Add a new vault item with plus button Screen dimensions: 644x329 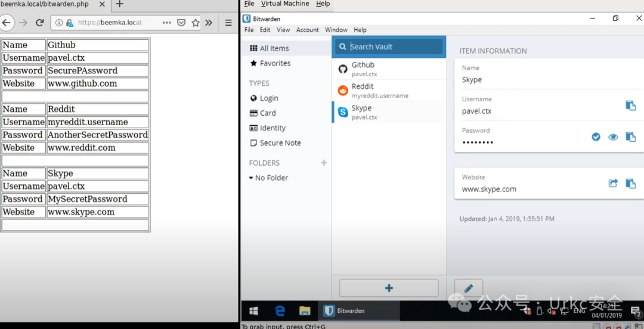(389, 288)
